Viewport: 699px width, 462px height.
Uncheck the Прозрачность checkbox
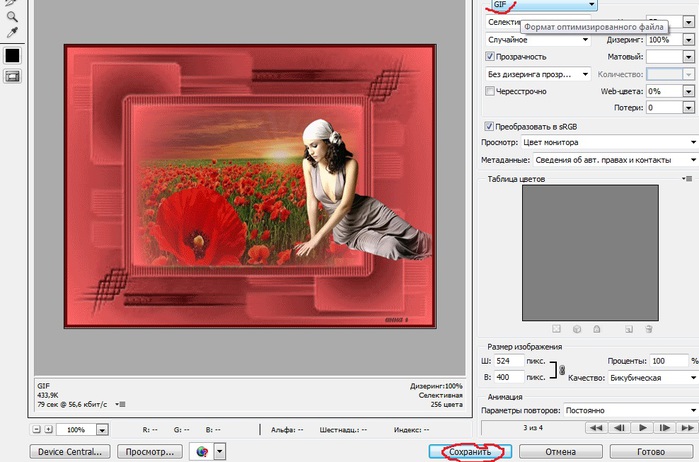tap(489, 57)
